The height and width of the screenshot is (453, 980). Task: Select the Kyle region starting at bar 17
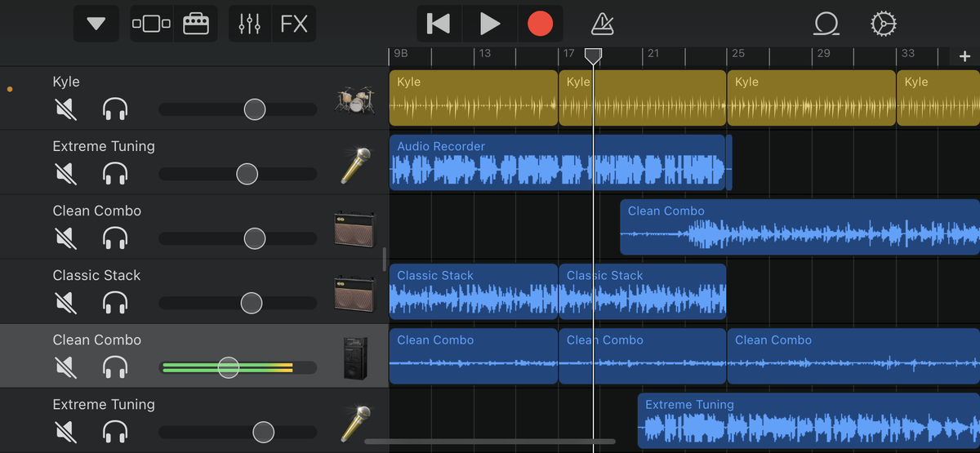(x=642, y=98)
